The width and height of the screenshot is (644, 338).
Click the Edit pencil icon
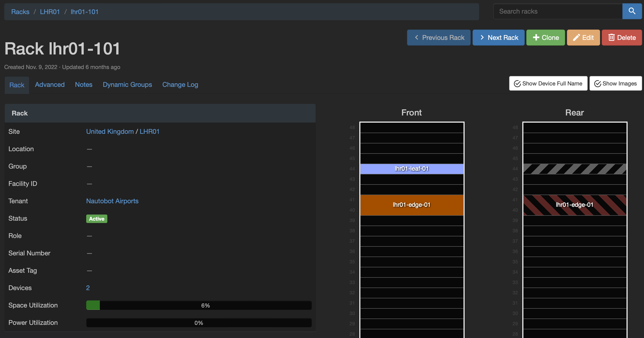click(x=576, y=38)
